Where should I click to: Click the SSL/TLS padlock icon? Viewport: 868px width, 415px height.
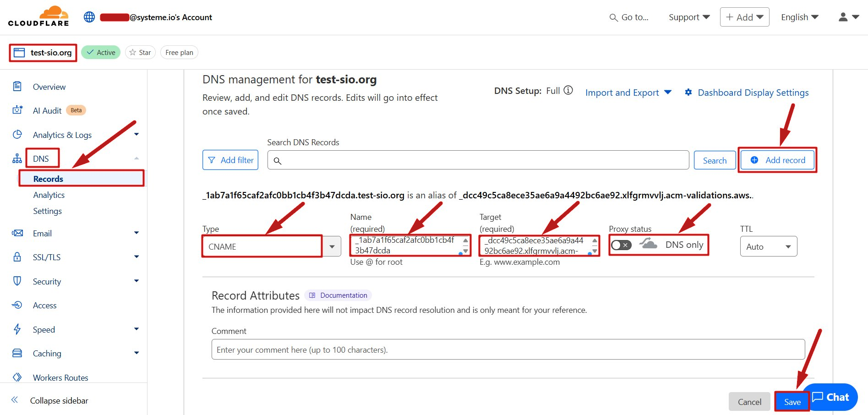(x=17, y=257)
